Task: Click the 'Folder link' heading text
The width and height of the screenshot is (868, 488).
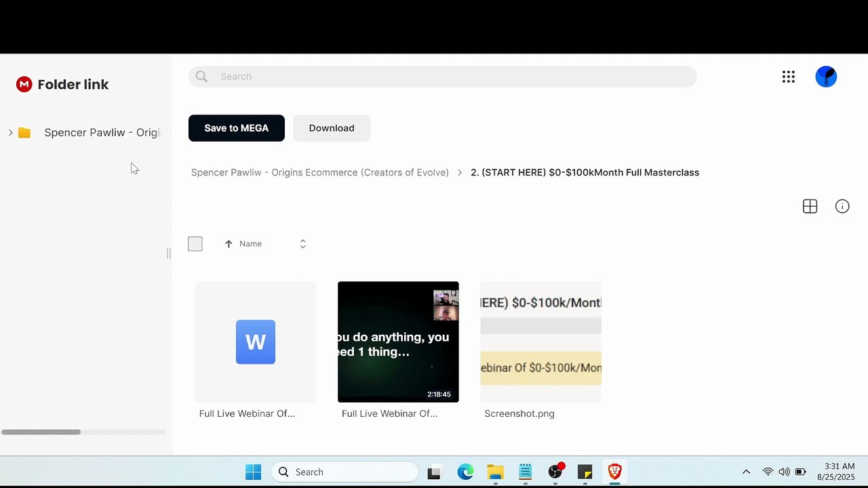Action: point(73,84)
